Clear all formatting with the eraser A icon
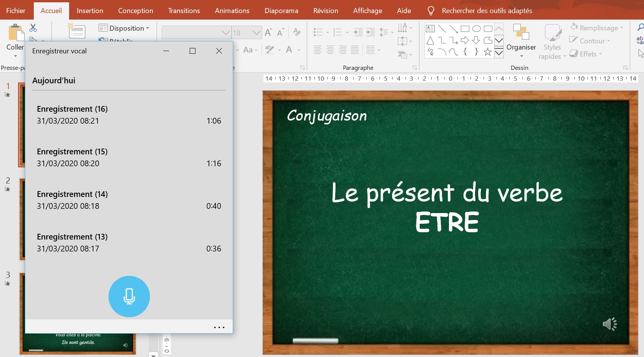Screen dimensions: 644x357 [297, 33]
